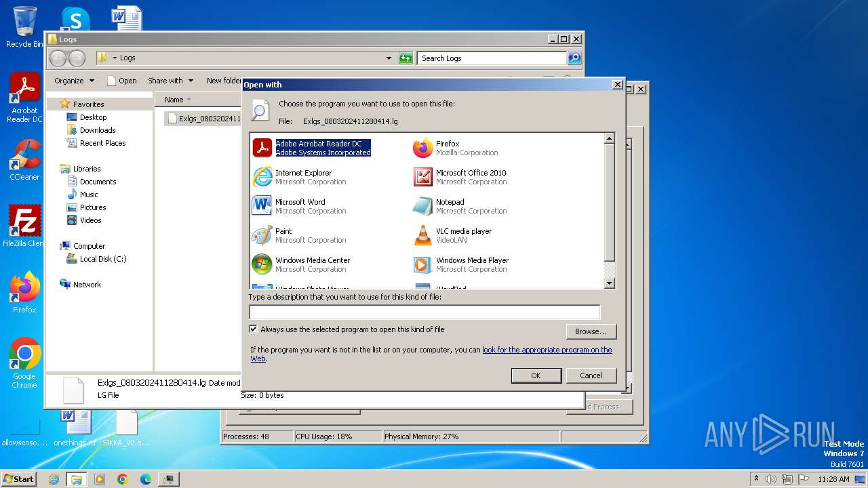This screenshot has width=868, height=488.
Task: Open FileZilla Client desktop shortcut
Action: tap(24, 226)
